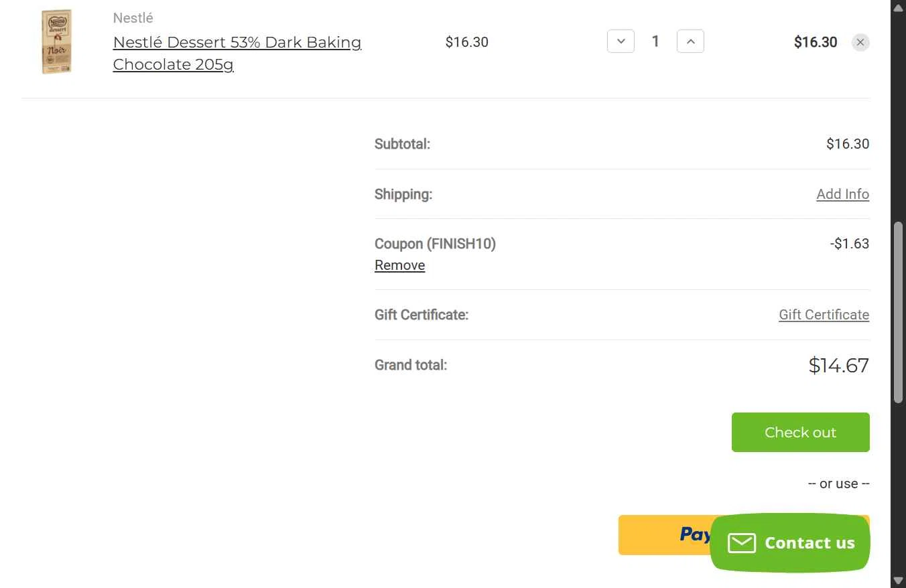This screenshot has height=588, width=906.
Task: Increase the quantity with the up chevron
Action: (x=690, y=42)
